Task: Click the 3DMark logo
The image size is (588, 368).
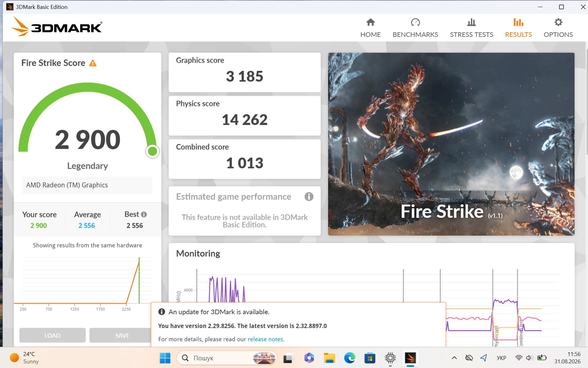Action: pos(57,27)
